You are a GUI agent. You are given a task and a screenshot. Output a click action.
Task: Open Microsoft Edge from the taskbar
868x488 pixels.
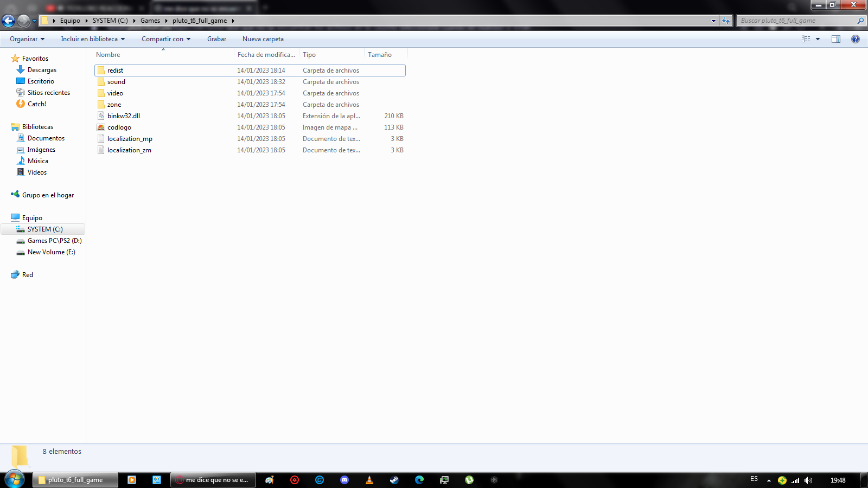pos(419,480)
